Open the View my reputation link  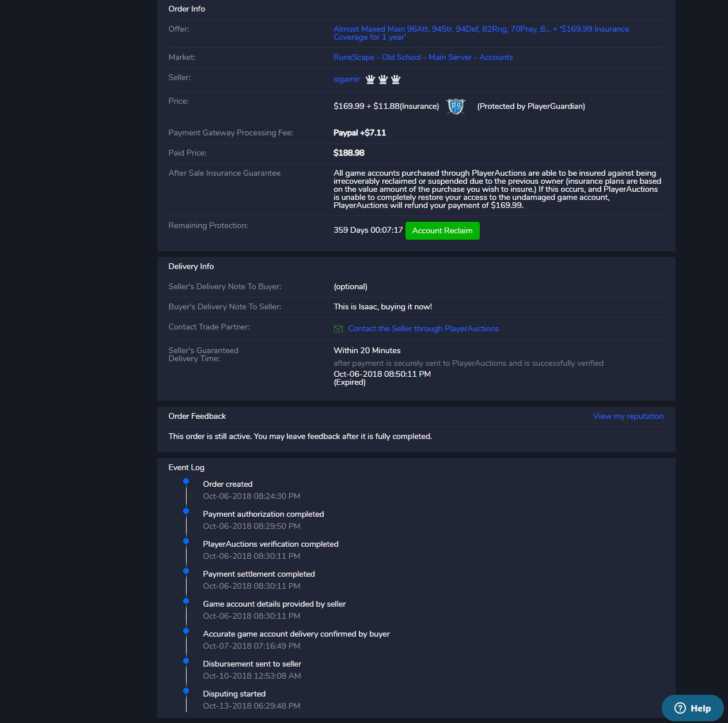pos(628,416)
